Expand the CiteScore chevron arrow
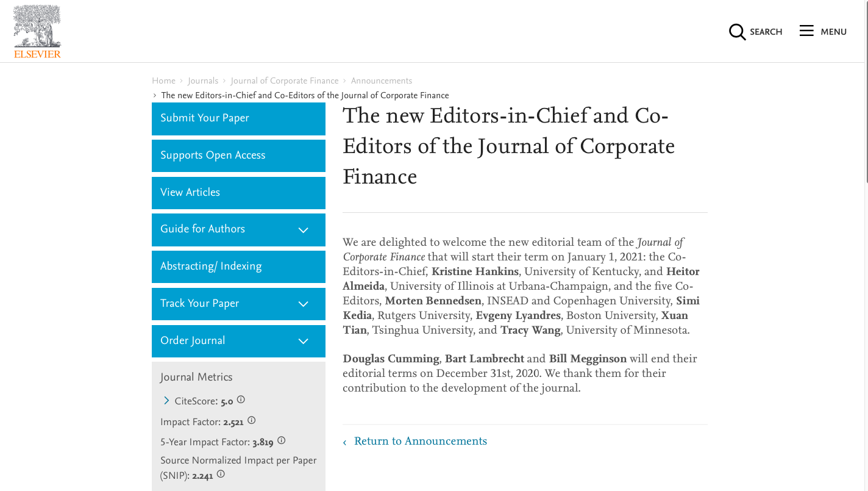This screenshot has width=868, height=491. coord(166,401)
